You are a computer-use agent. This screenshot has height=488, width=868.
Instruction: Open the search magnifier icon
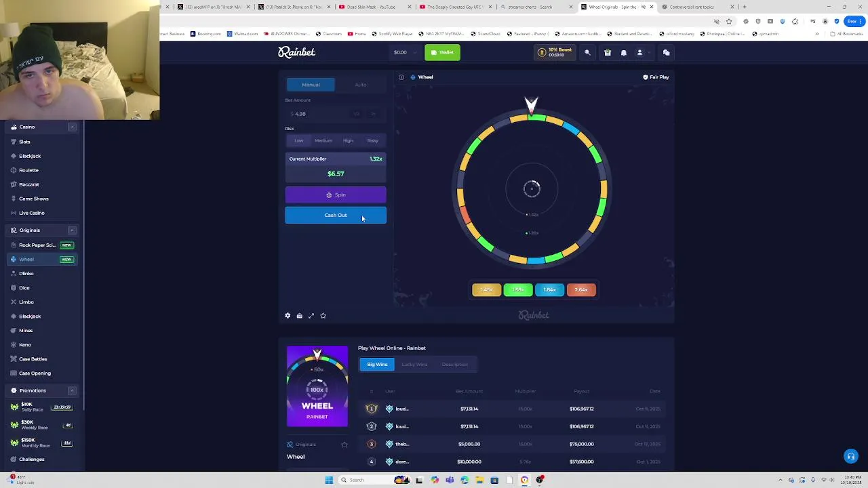point(587,52)
